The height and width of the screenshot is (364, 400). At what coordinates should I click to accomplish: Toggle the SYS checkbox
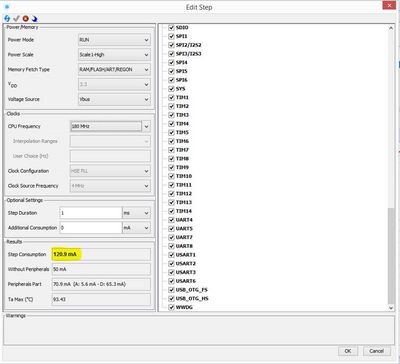pyautogui.click(x=171, y=89)
